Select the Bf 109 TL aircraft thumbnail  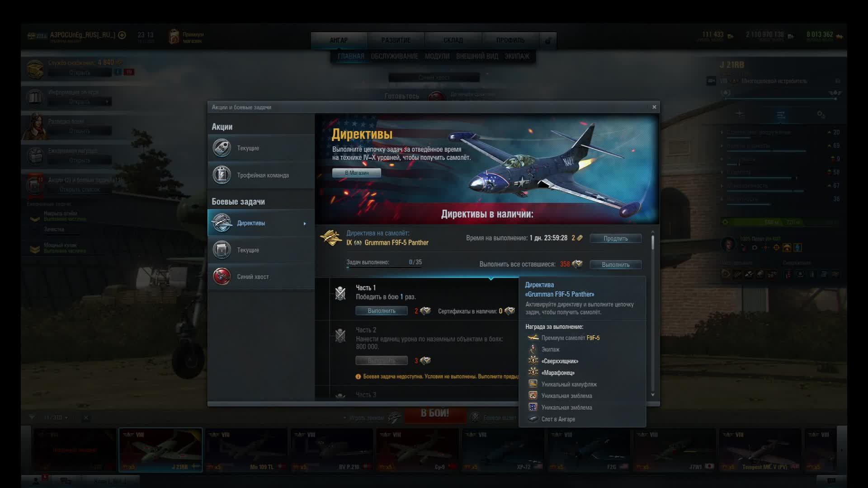[246, 450]
